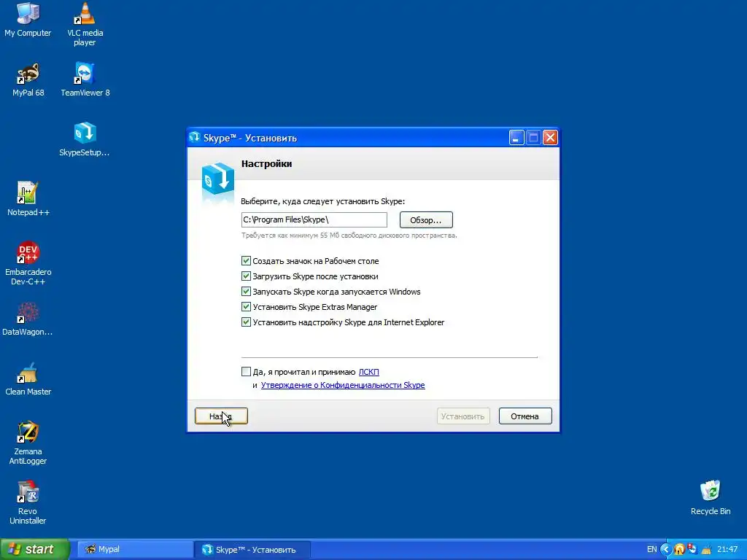Uncheck Skype add-on for Internet Explorer
This screenshot has height=560, width=747.
246,322
